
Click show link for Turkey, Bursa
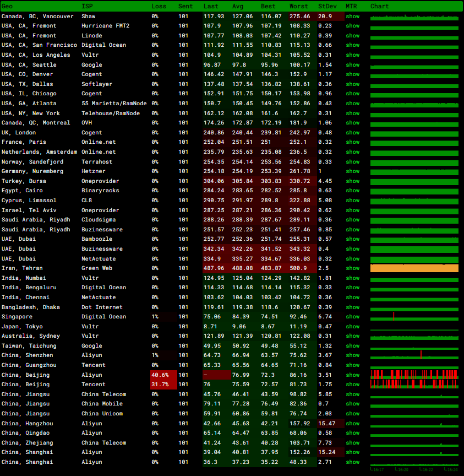pyautogui.click(x=352, y=181)
